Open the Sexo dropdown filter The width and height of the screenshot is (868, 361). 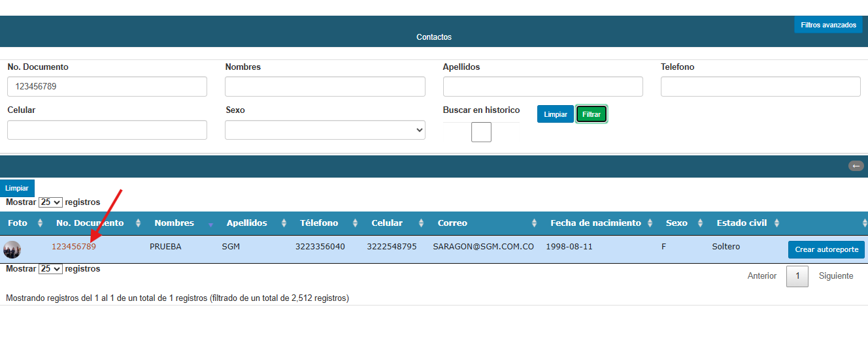[x=325, y=130]
